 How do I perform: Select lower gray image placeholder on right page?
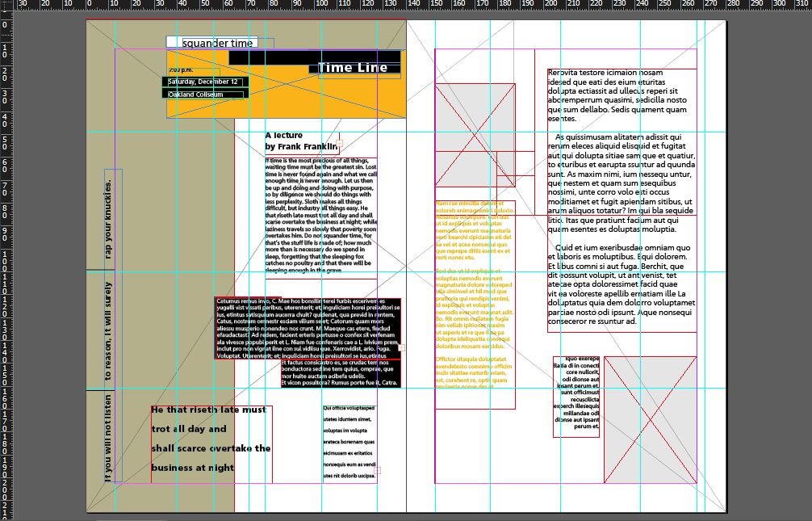point(649,419)
